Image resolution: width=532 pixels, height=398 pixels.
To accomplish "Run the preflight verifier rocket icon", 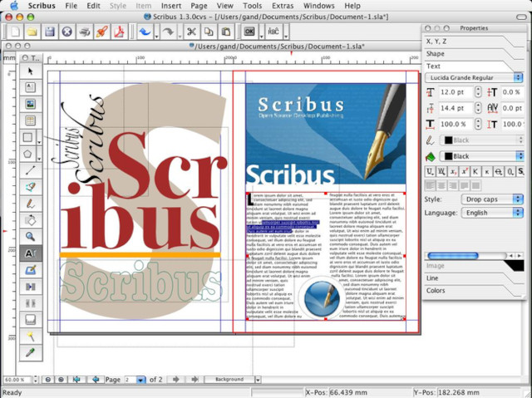I will [101, 32].
